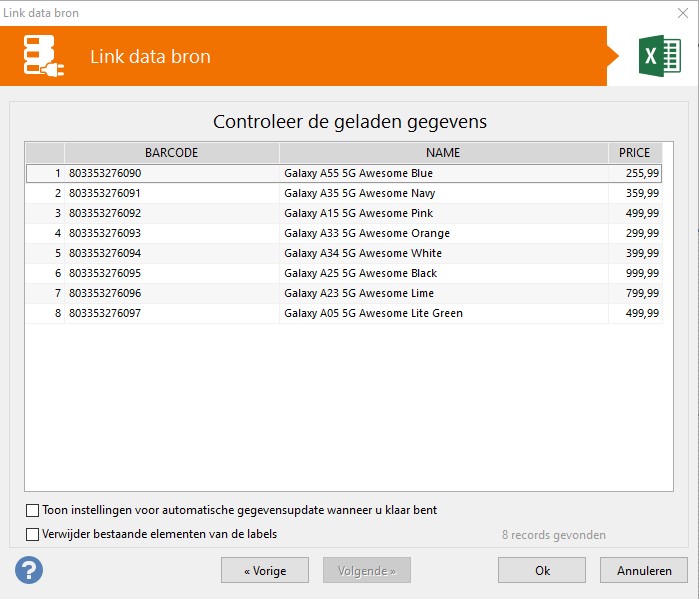The width and height of the screenshot is (699, 599).
Task: Click the price cell 359,99
Action: (635, 193)
